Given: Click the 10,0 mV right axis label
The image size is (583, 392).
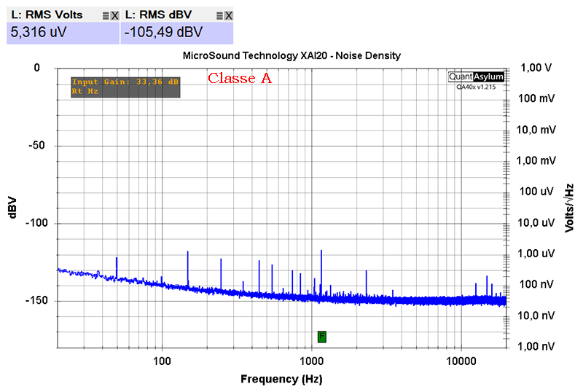Looking at the screenshot, I should (536, 130).
